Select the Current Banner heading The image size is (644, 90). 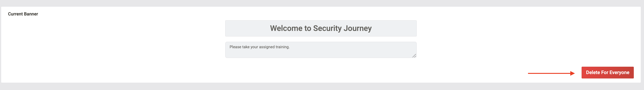[x=23, y=14]
